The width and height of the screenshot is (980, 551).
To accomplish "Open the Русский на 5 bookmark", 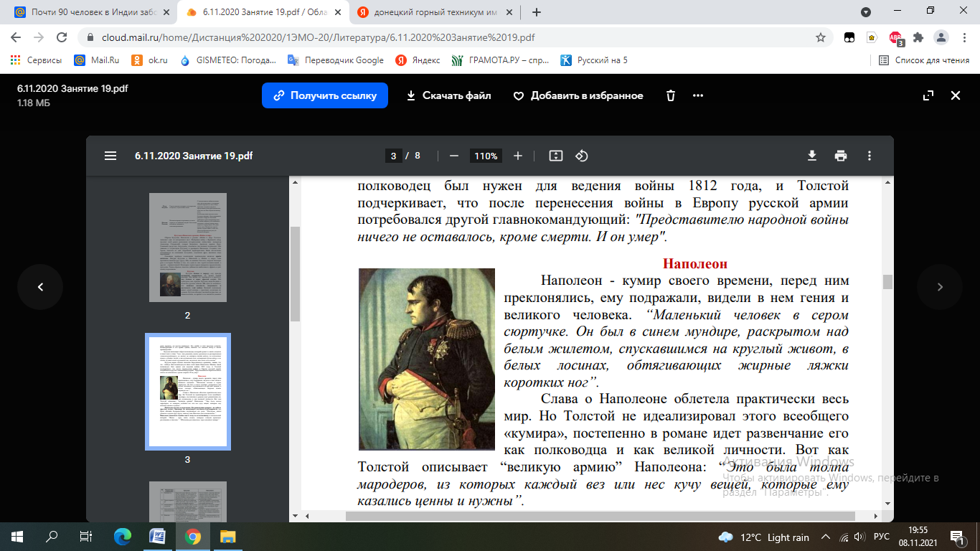I will (x=594, y=60).
